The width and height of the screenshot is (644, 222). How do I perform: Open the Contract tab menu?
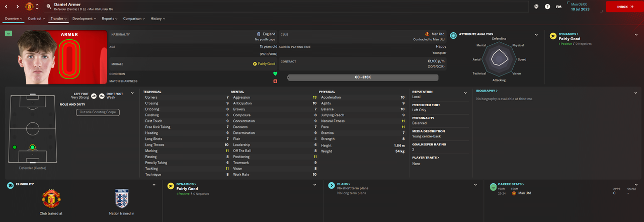tap(36, 19)
